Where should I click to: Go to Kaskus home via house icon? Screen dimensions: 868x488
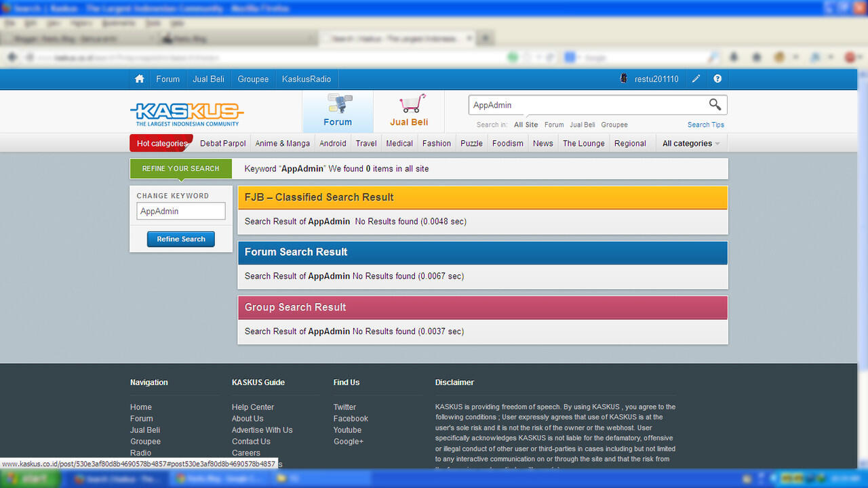point(140,79)
